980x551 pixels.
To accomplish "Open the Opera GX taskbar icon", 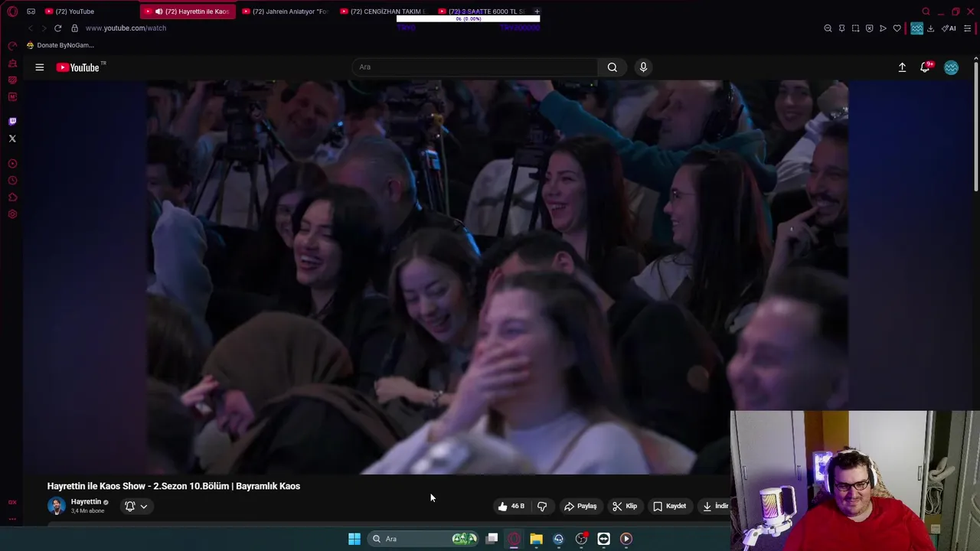I will [514, 539].
